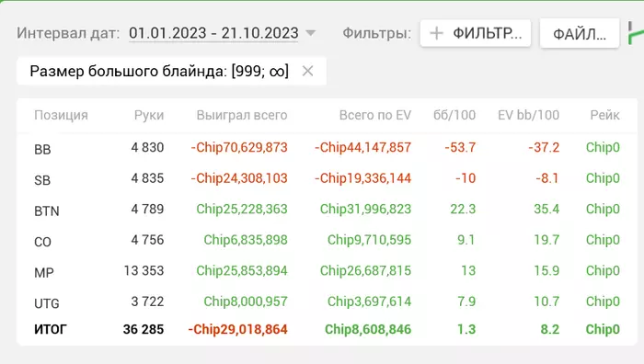Open the ФАЙЛ button

tap(580, 33)
